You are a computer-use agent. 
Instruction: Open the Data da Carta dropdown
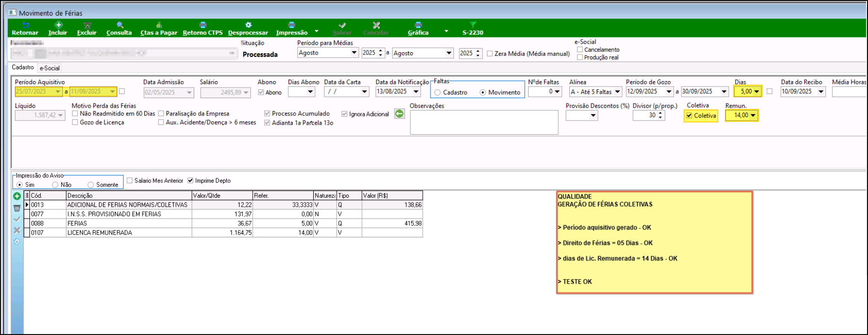[365, 92]
